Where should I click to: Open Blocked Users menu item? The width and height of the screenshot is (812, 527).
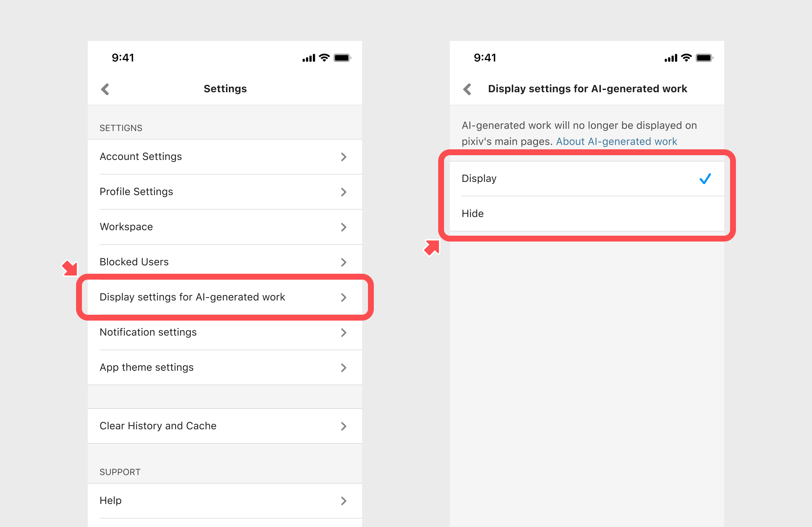225,262
